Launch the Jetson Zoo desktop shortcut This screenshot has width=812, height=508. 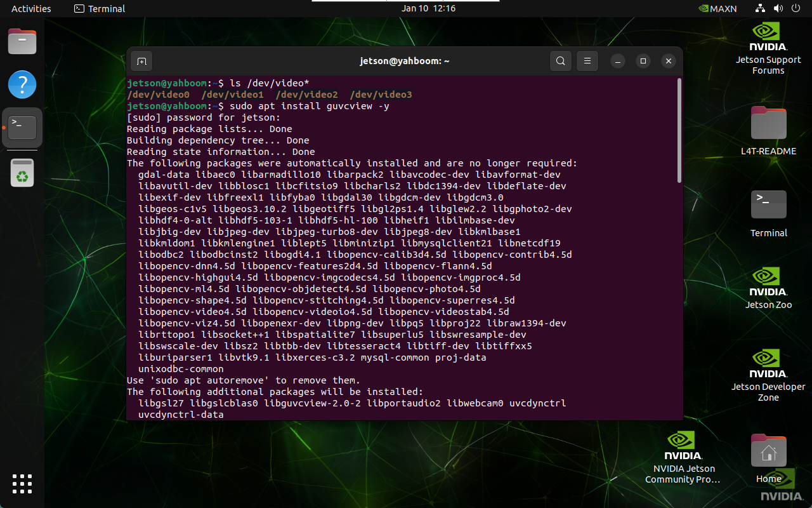768,287
